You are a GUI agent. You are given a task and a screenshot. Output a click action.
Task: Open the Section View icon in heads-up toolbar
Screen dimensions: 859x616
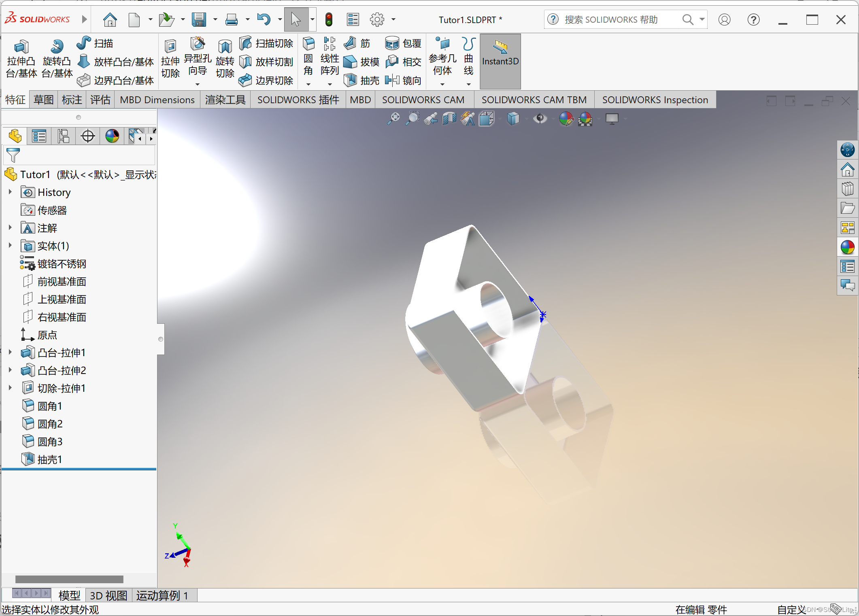coord(449,119)
